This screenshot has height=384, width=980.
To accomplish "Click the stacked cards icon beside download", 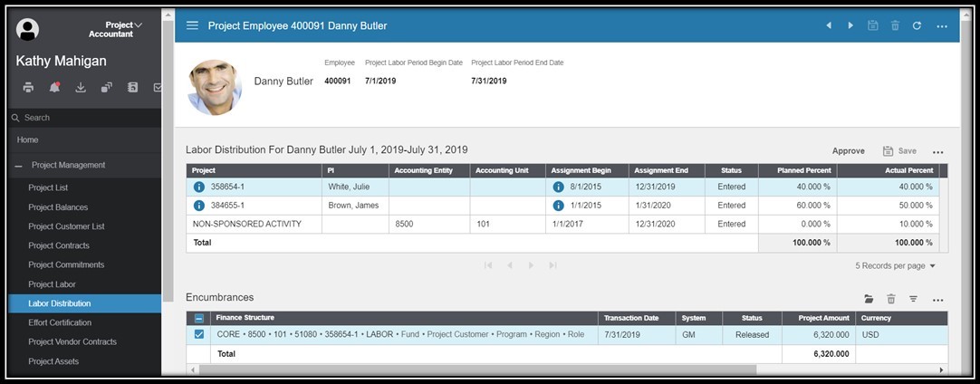I will [x=107, y=88].
